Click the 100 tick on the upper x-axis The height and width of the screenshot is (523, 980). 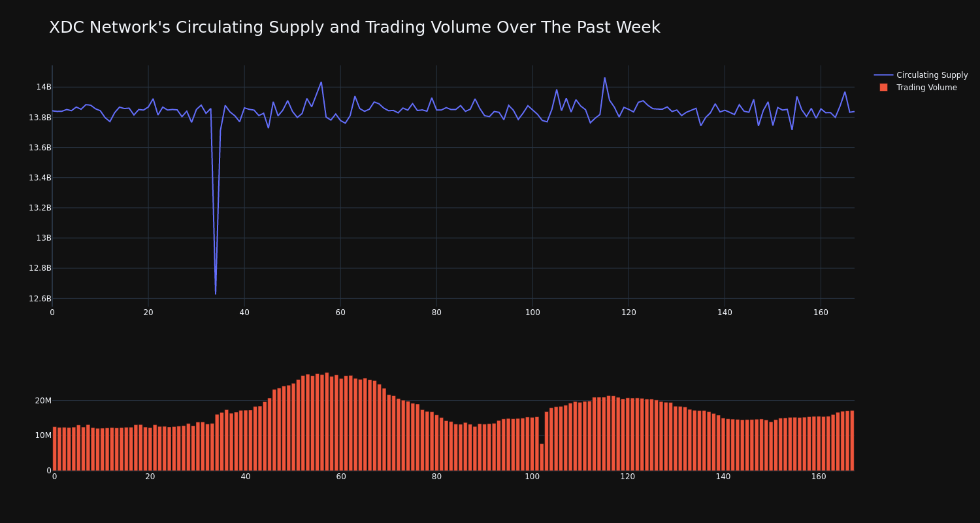(532, 312)
